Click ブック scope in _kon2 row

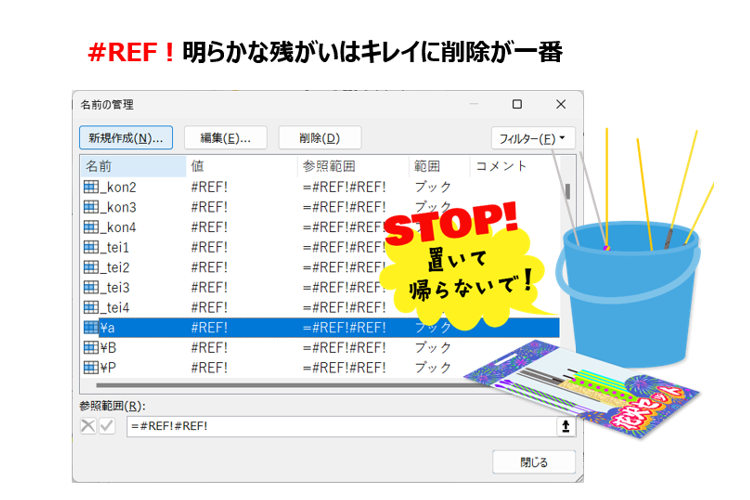tap(433, 187)
